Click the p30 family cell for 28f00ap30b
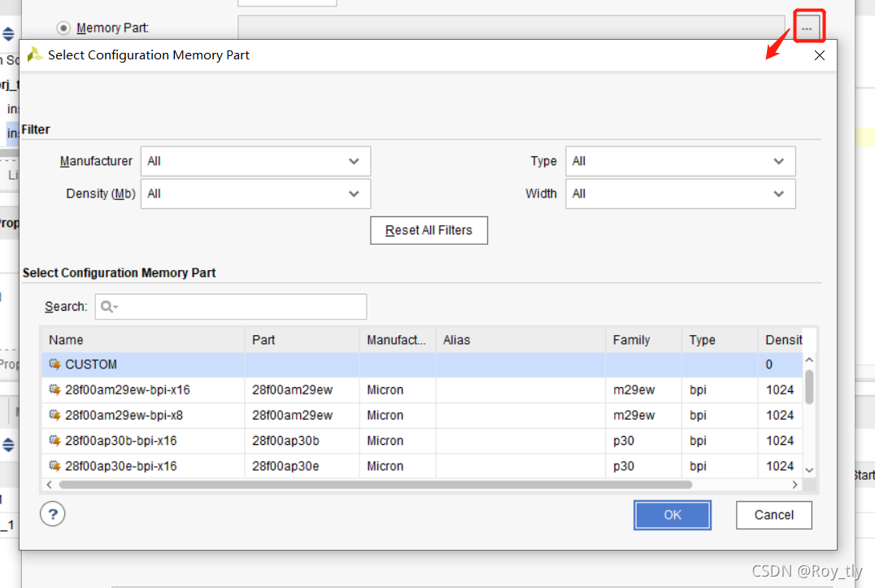This screenshot has height=588, width=875. tap(643, 441)
